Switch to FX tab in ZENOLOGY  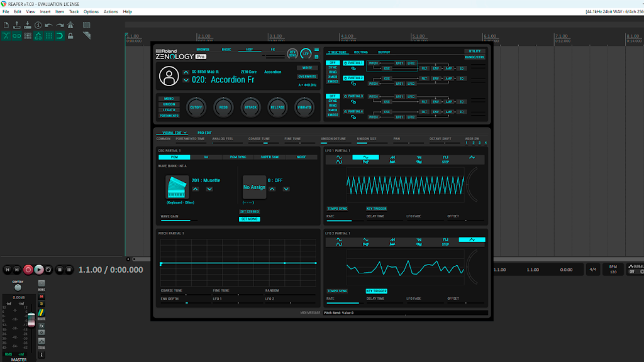coord(273,49)
